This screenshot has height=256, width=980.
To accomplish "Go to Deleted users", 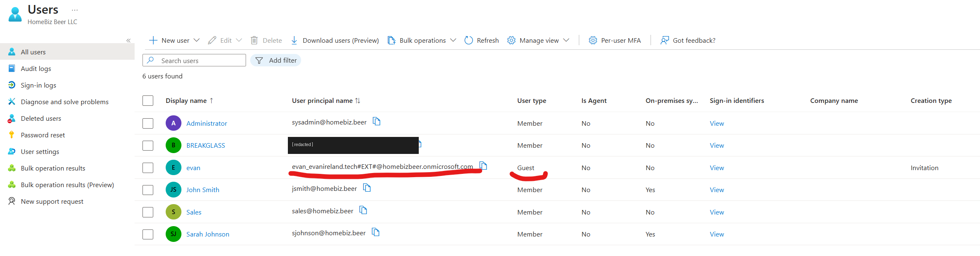I will click(41, 118).
